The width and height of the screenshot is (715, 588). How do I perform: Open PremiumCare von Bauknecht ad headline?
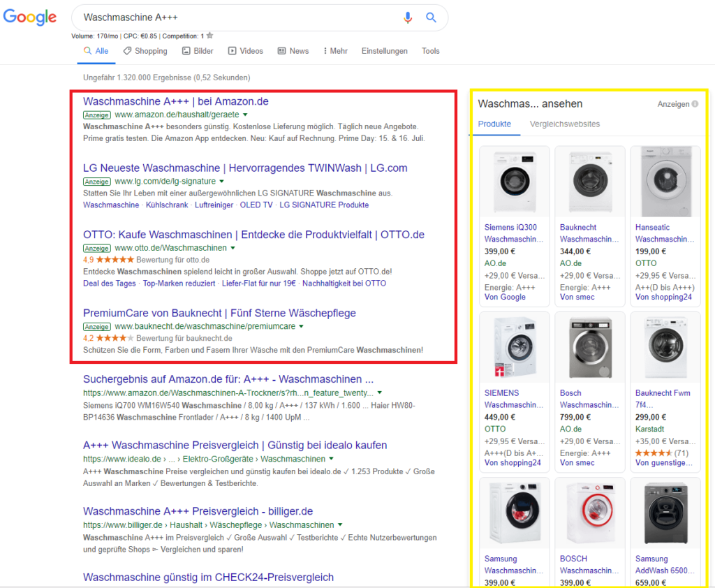point(219,313)
